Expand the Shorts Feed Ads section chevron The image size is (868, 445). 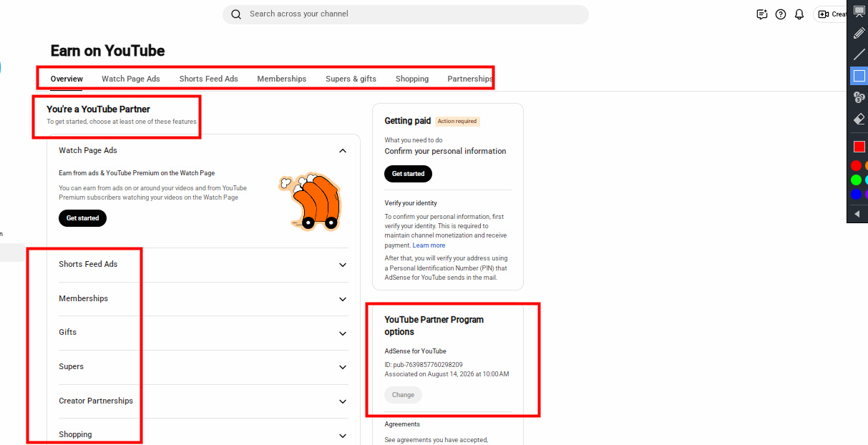click(x=343, y=265)
